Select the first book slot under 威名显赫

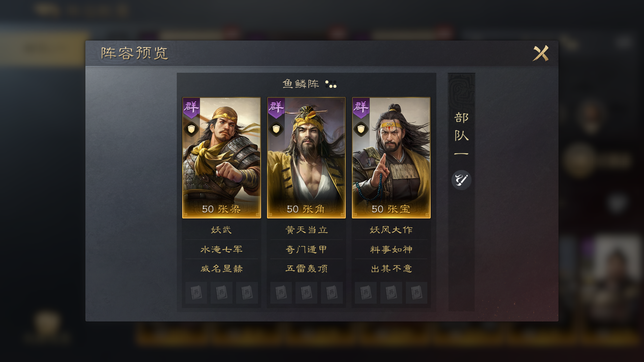pos(196,293)
